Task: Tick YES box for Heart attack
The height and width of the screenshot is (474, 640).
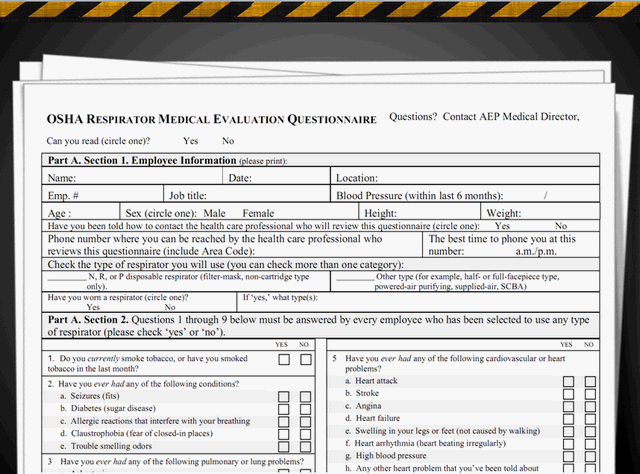Action: tap(568, 381)
